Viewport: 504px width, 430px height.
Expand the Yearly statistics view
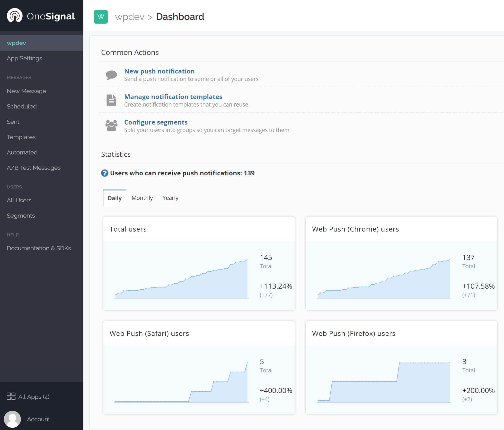coord(170,197)
